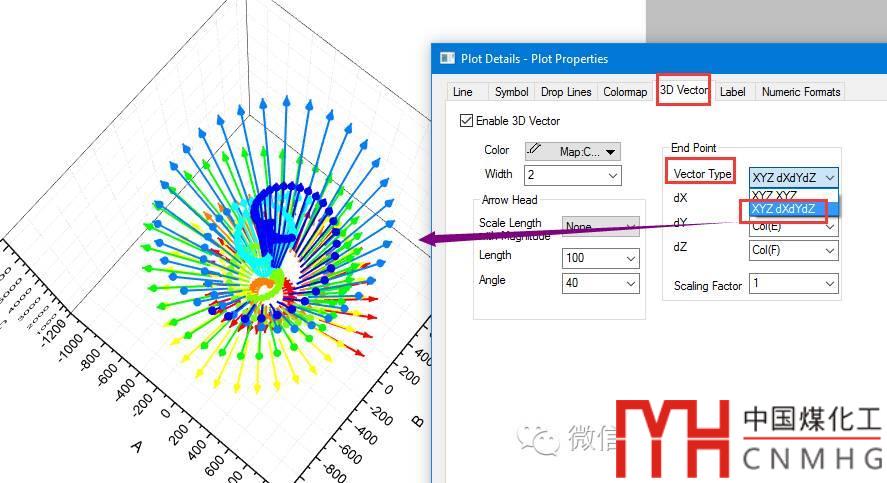Click the pencil icon in Color selector
Image resolution: width=887 pixels, height=483 pixels.
(535, 151)
